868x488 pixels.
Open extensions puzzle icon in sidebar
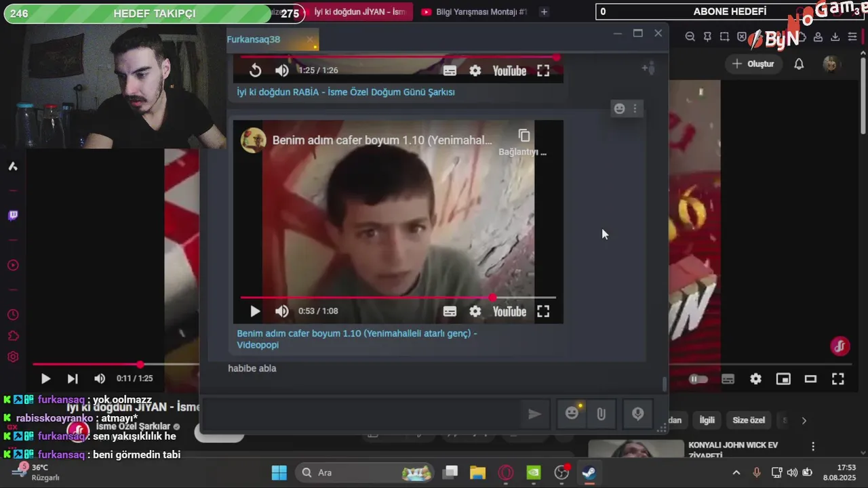(x=12, y=335)
